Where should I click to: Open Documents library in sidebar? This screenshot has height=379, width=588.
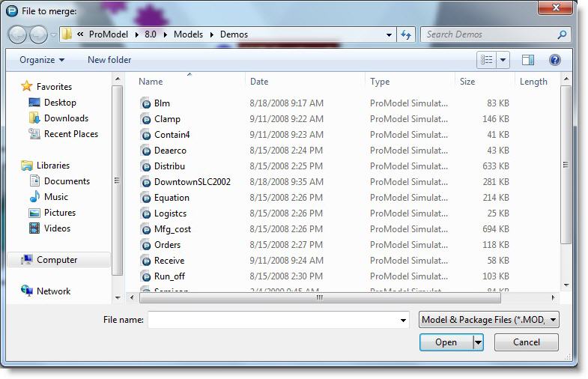tap(59, 181)
